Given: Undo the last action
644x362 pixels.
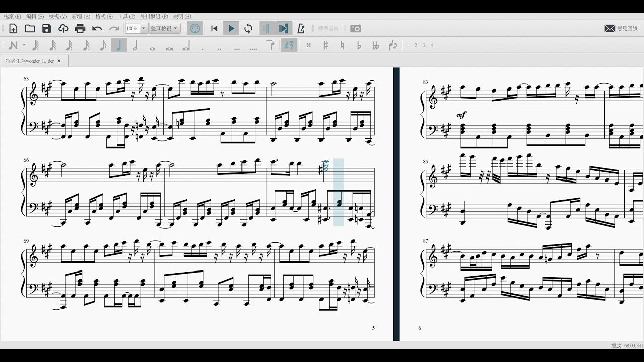Looking at the screenshot, I should coord(97,29).
